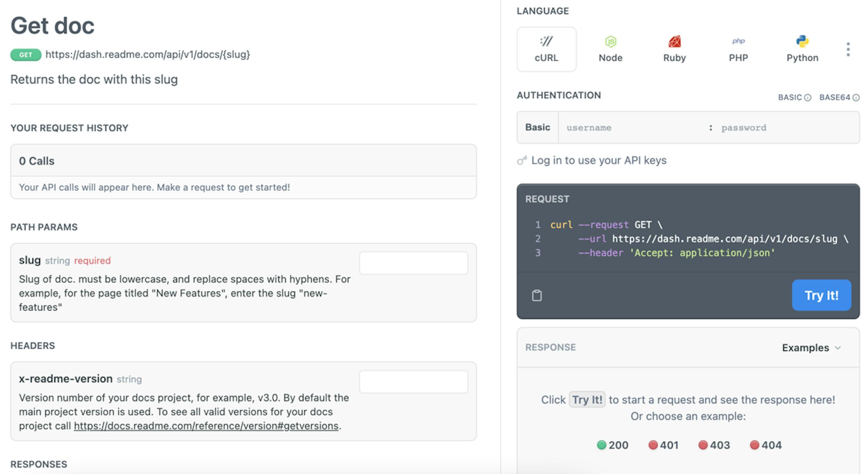The image size is (868, 474).
Task: Click the key icon beside Log in
Action: coord(522,160)
